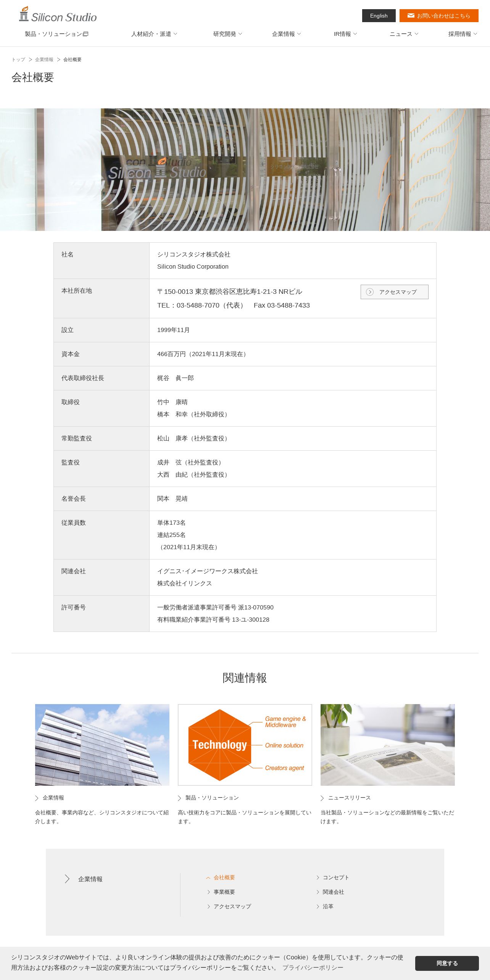Expand the IR情報 dropdown arrow
The height and width of the screenshot is (980, 490).
click(355, 34)
